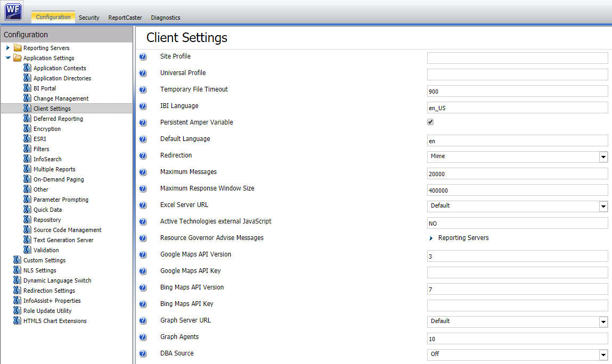Select Text Generation Server item

(63, 241)
